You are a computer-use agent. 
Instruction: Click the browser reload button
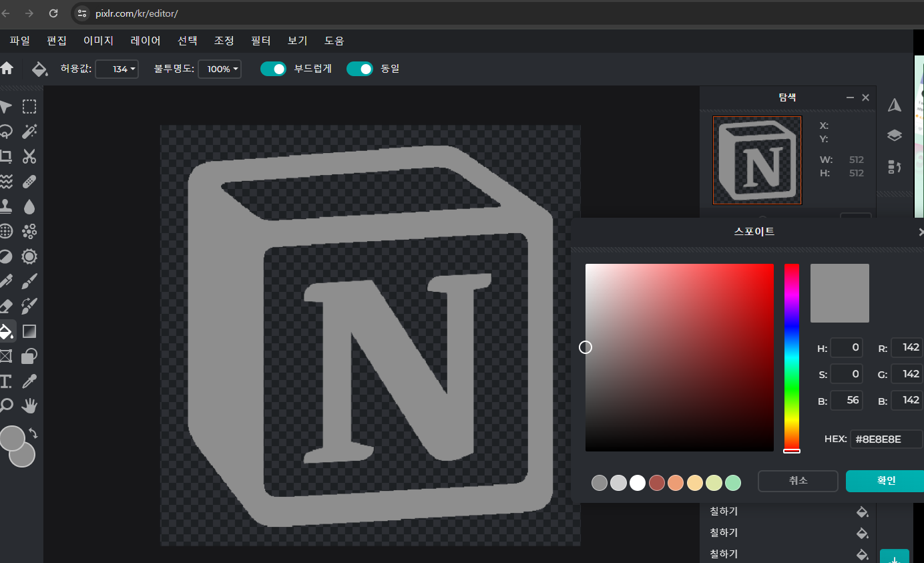(53, 13)
